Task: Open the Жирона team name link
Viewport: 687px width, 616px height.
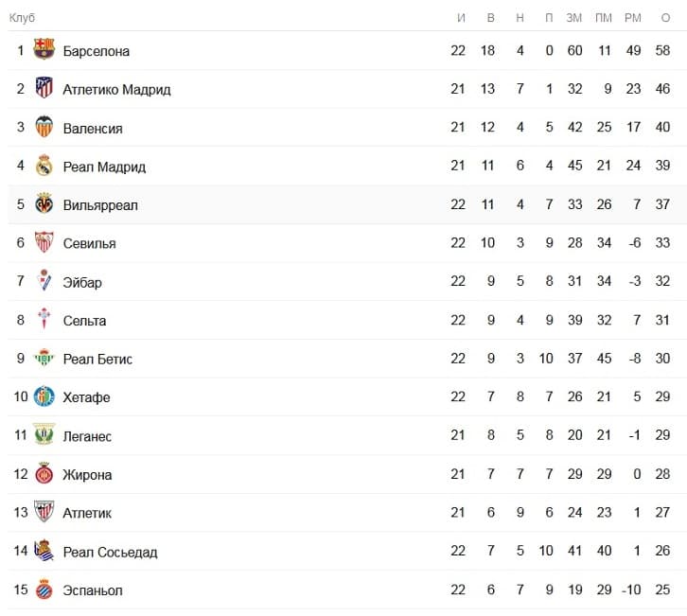Action: [87, 474]
